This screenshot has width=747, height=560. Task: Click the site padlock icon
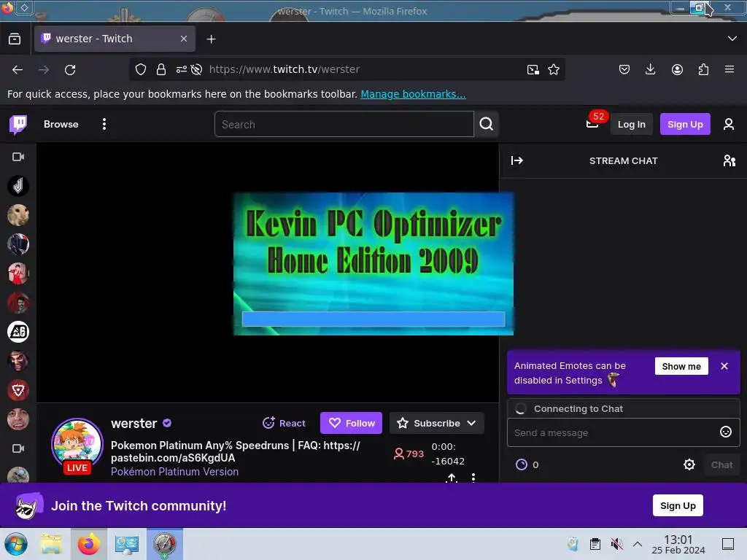pos(161,69)
